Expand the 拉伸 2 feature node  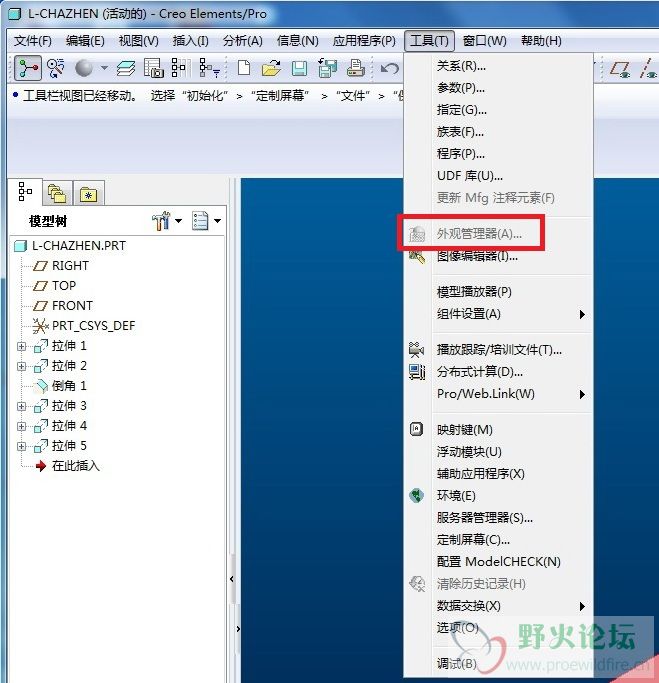pyautogui.click(x=21, y=366)
